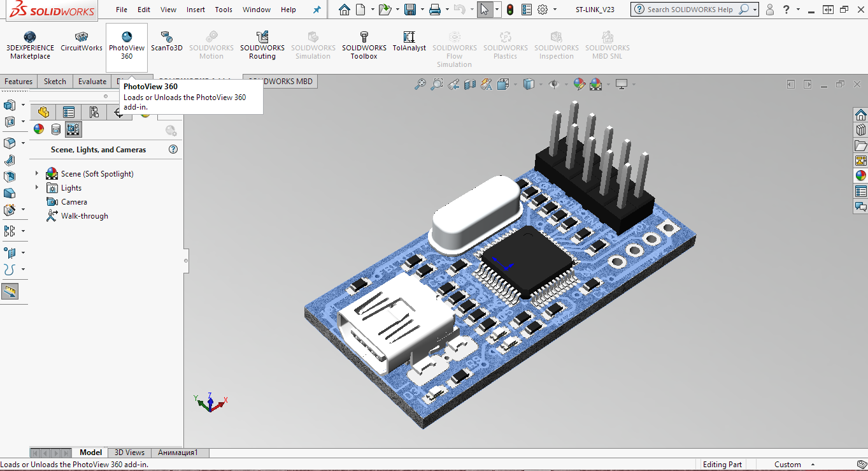Toggle the Hide/Show Items eye menu

coord(555,83)
